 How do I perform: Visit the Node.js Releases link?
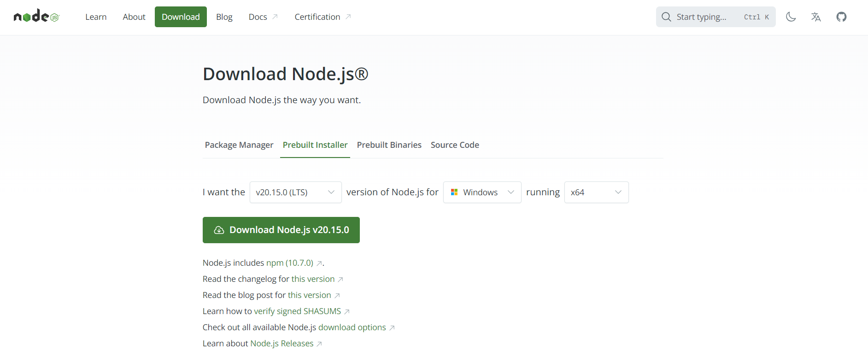[x=282, y=343]
